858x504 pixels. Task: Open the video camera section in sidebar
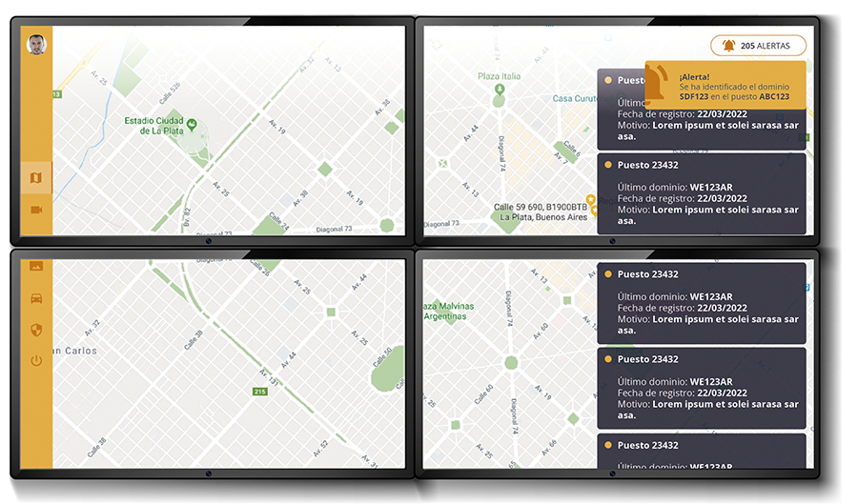point(36,210)
